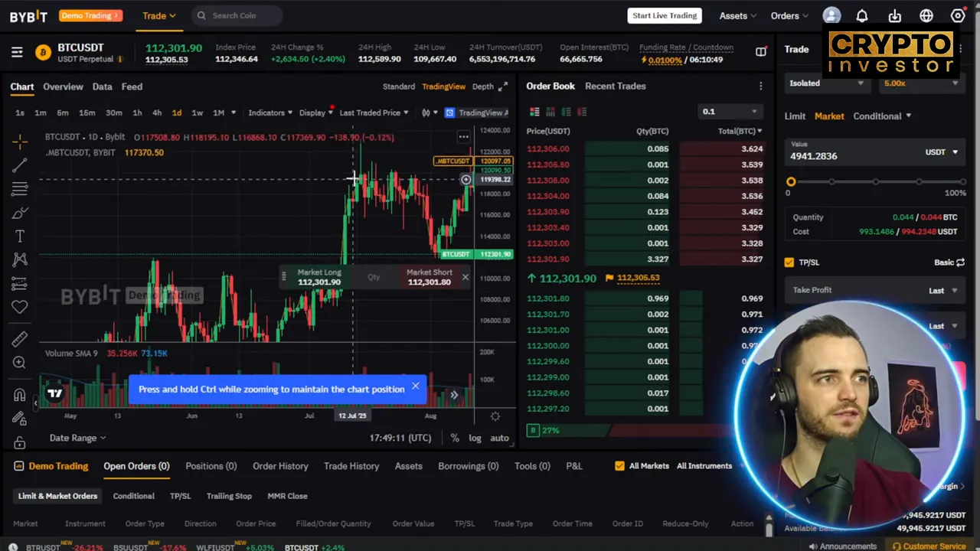The image size is (980, 551).
Task: Activate the zoom in tool
Action: click(x=20, y=363)
